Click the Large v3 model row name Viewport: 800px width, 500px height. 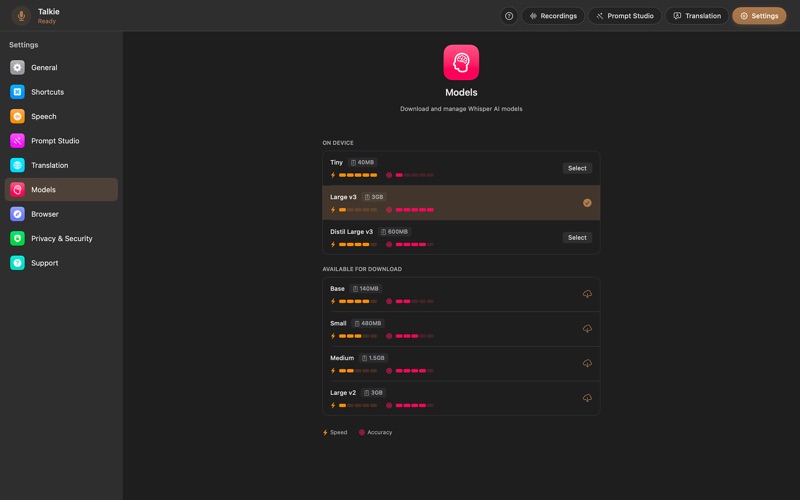[x=343, y=197]
